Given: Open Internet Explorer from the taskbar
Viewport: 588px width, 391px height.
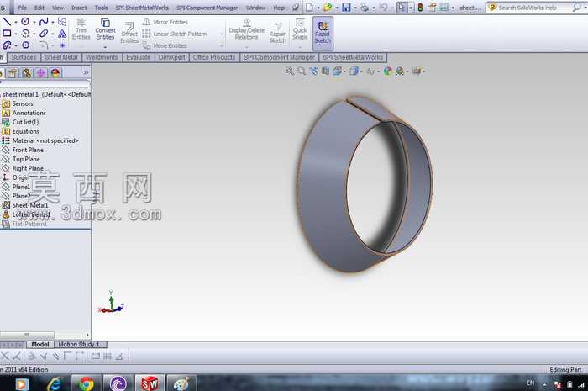Looking at the screenshot, I should [55, 384].
